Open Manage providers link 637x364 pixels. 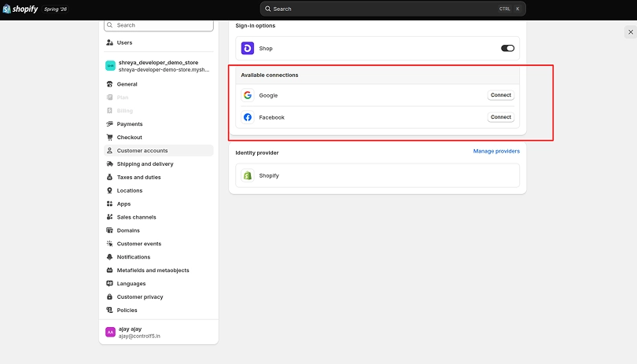point(496,151)
